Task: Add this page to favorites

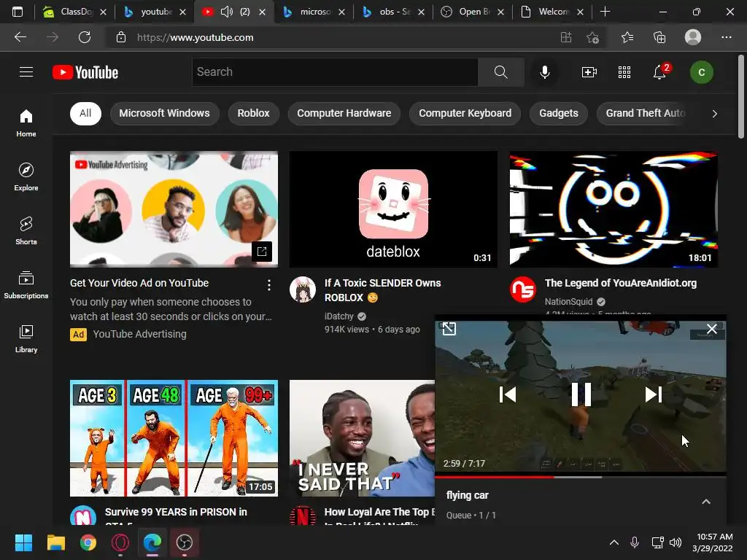Action: [592, 37]
